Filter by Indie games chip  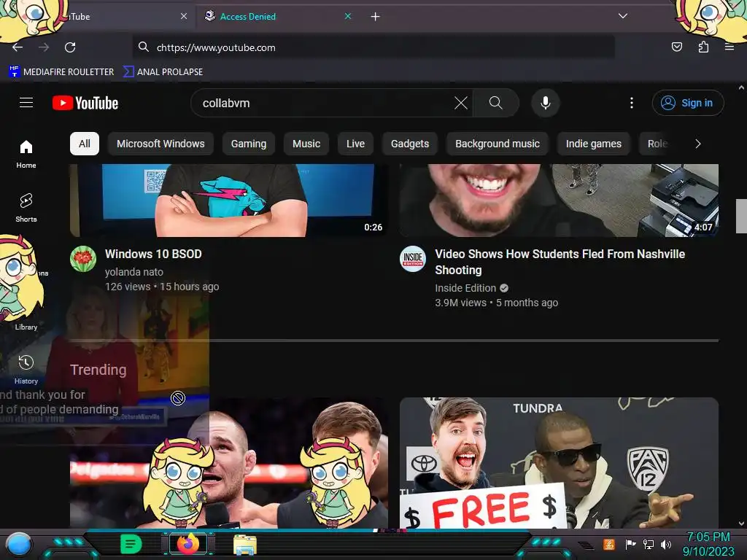click(594, 144)
